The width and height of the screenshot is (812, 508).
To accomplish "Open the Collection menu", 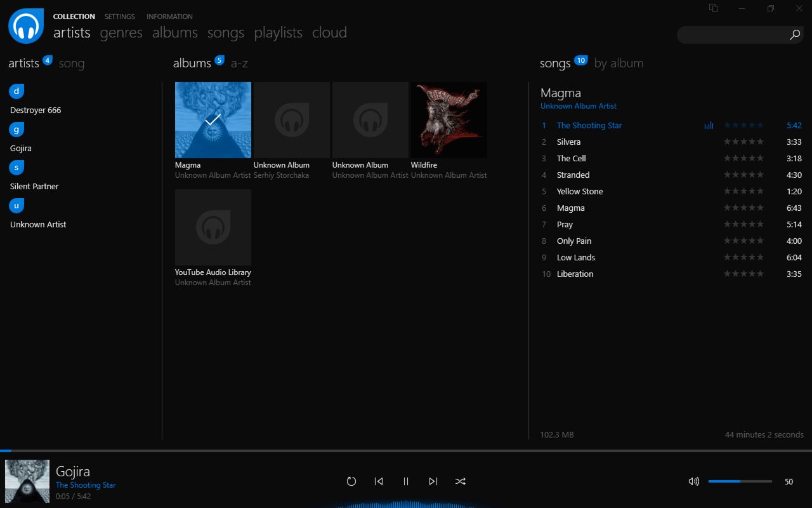I will (x=74, y=17).
